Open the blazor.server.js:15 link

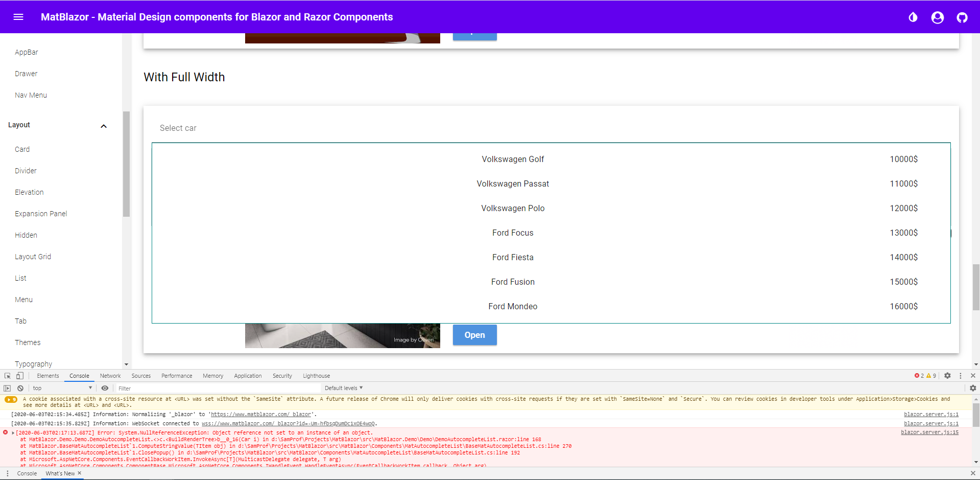click(931, 432)
